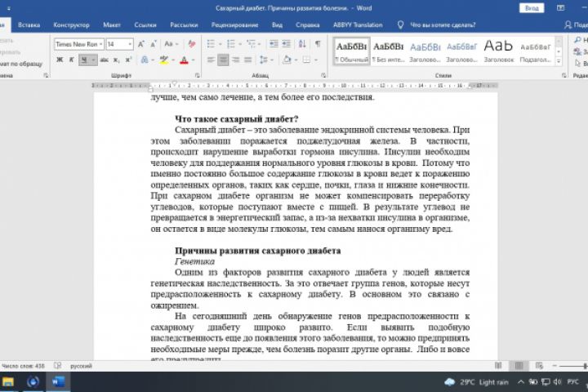Open the font name dropdown
The image size is (588, 392).
click(101, 44)
